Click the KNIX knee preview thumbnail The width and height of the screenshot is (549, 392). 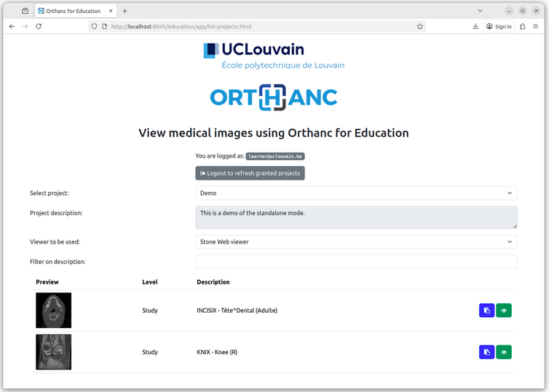coord(54,352)
